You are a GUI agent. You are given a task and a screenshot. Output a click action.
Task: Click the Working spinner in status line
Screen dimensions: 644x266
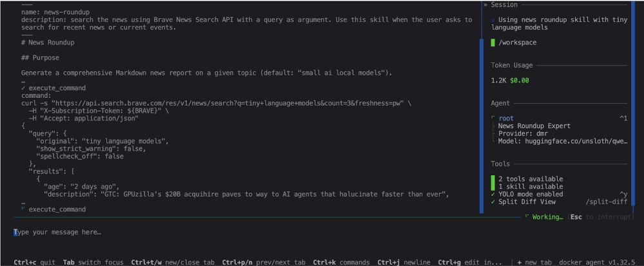click(x=527, y=217)
